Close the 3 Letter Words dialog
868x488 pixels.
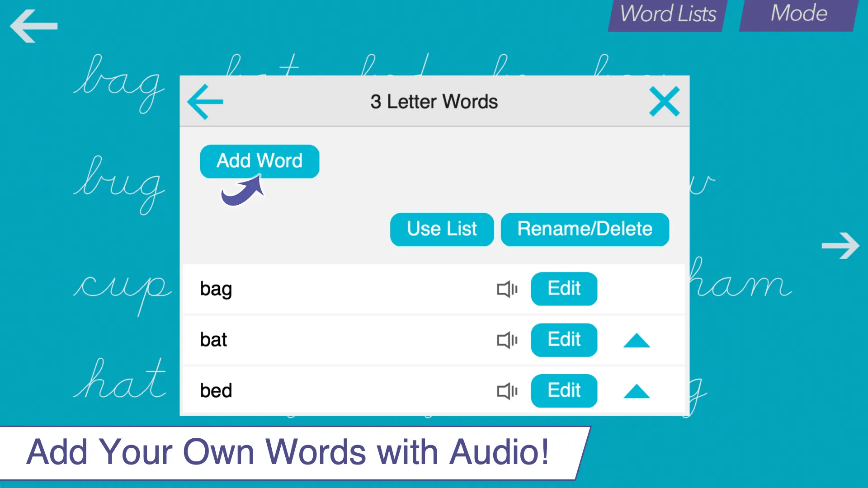coord(664,101)
